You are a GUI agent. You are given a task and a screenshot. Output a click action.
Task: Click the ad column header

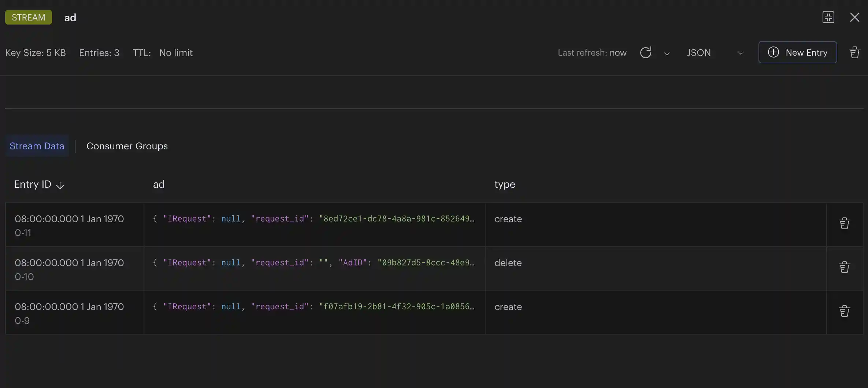(159, 184)
